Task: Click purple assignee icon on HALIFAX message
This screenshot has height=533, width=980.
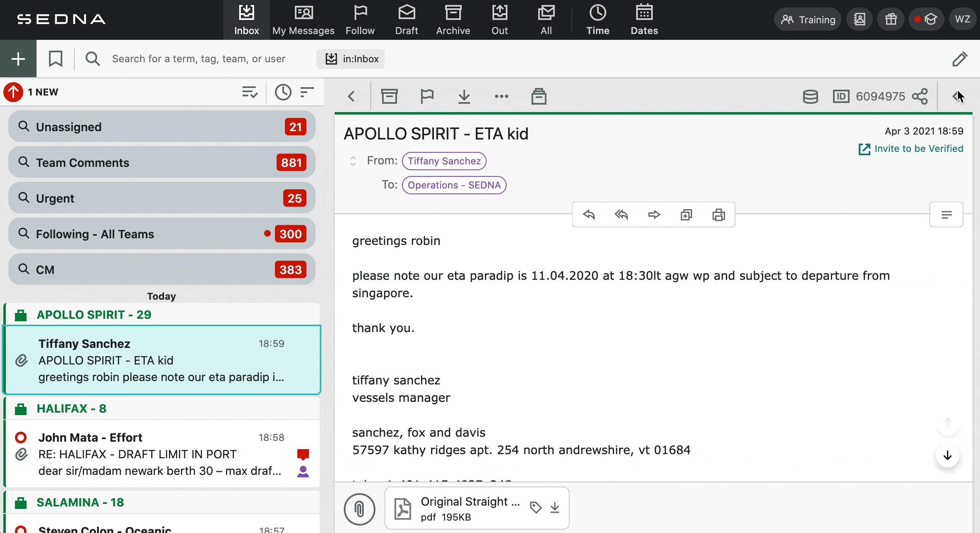Action: (303, 472)
